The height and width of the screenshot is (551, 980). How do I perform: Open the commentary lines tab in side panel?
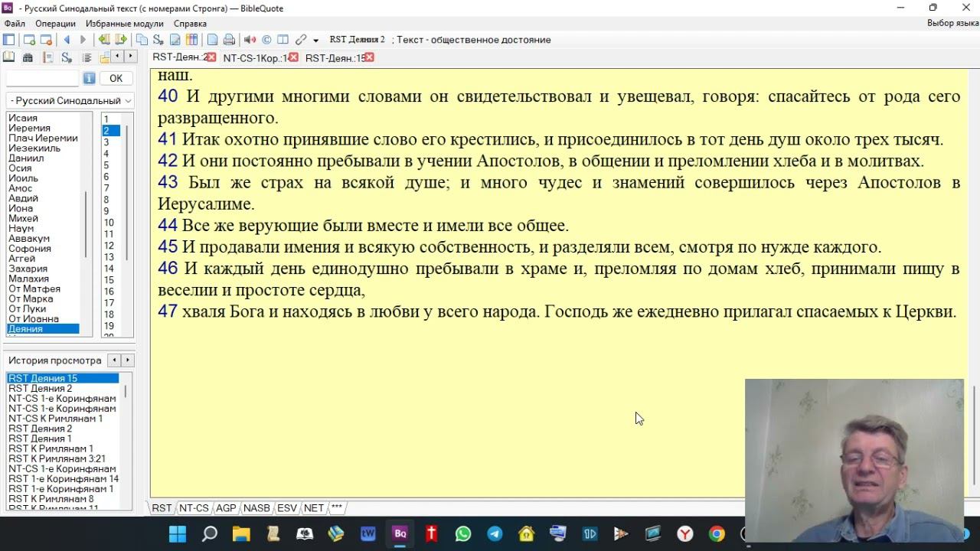point(87,57)
